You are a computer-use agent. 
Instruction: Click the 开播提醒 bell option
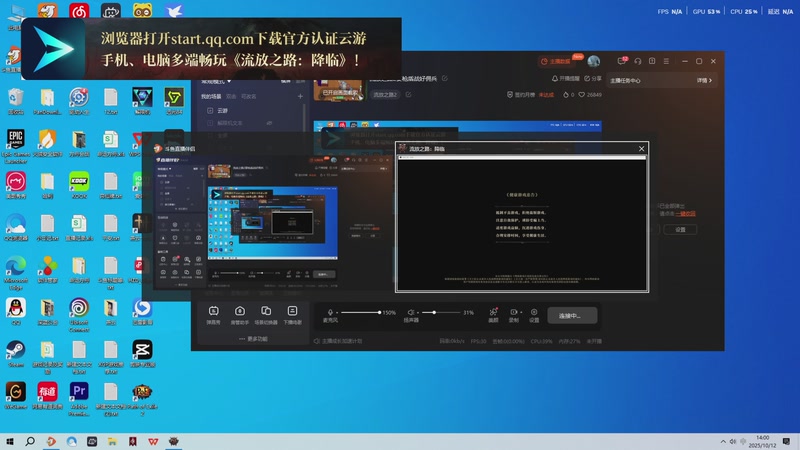pyautogui.click(x=565, y=79)
